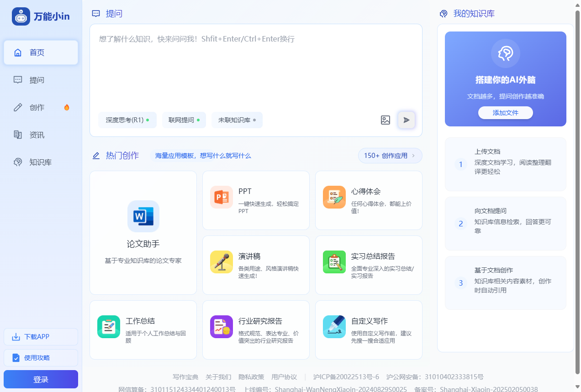Click the 工作总结 pen-and-pad icon
Viewport: 581px width, 392px height.
point(108,327)
